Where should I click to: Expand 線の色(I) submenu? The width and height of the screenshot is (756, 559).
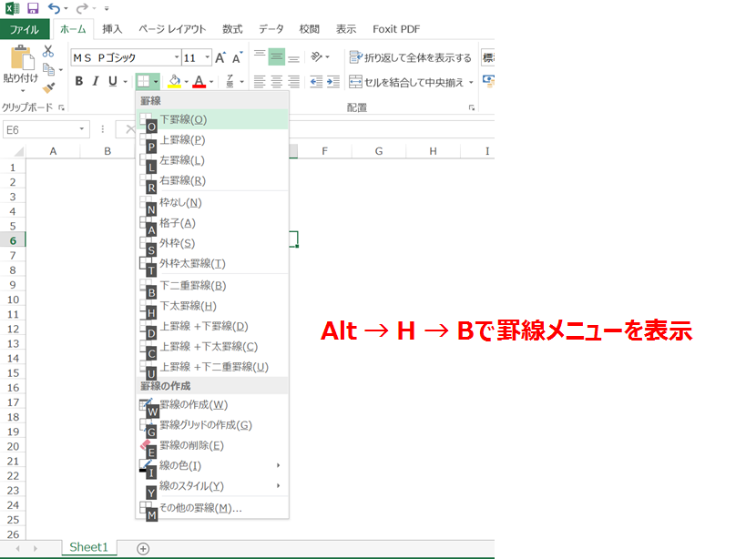click(212, 465)
